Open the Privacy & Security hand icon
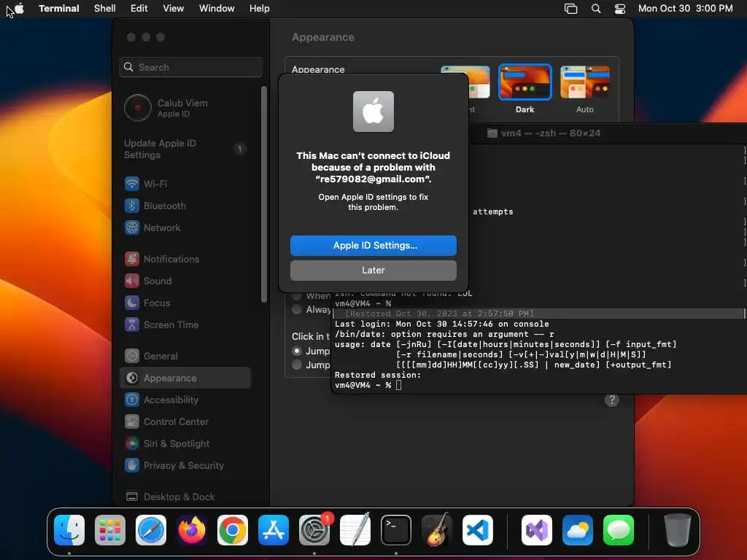 132,466
